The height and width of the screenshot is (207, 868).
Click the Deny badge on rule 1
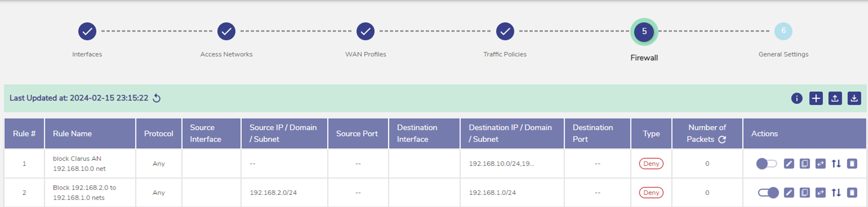[x=651, y=164]
